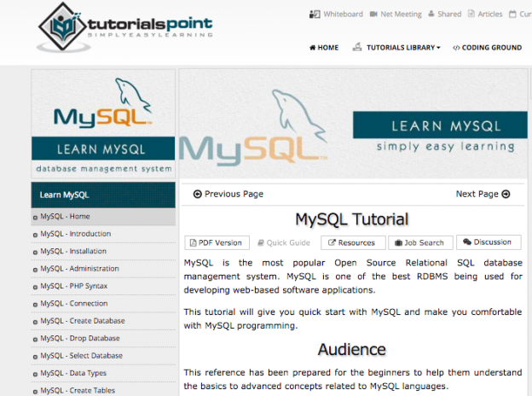Click the MySQL Tutorial heading
The height and width of the screenshot is (396, 532).
(352, 219)
